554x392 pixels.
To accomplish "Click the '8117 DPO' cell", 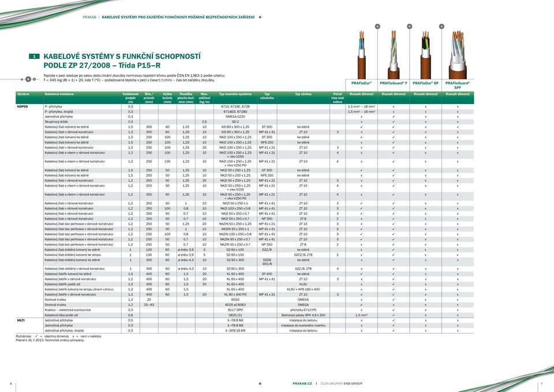I will coord(235,310).
